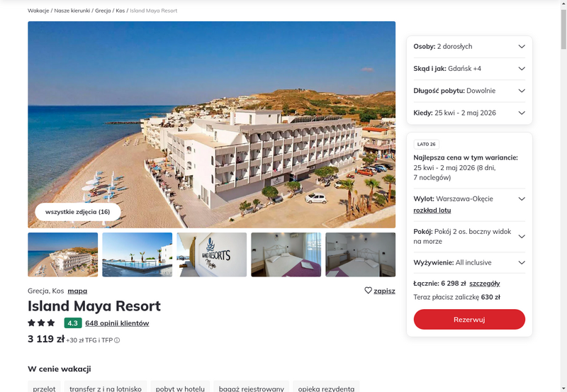Go to Nasze kierunki breadcrumb
This screenshot has width=567, height=392.
(72, 11)
